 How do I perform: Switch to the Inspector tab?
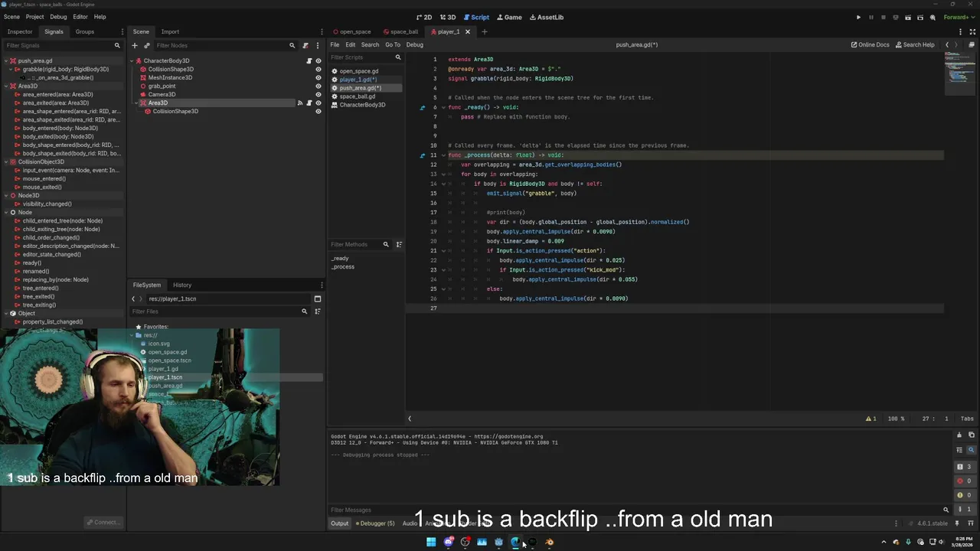pos(20,31)
